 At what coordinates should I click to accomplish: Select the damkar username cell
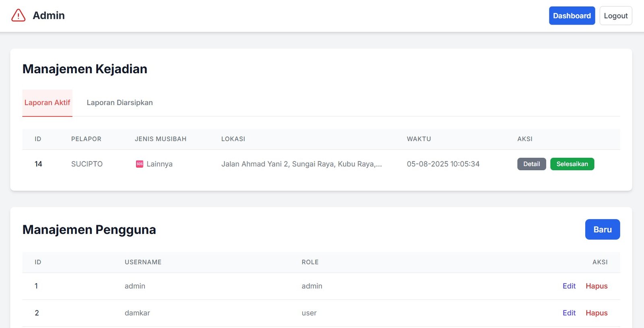pyautogui.click(x=137, y=313)
